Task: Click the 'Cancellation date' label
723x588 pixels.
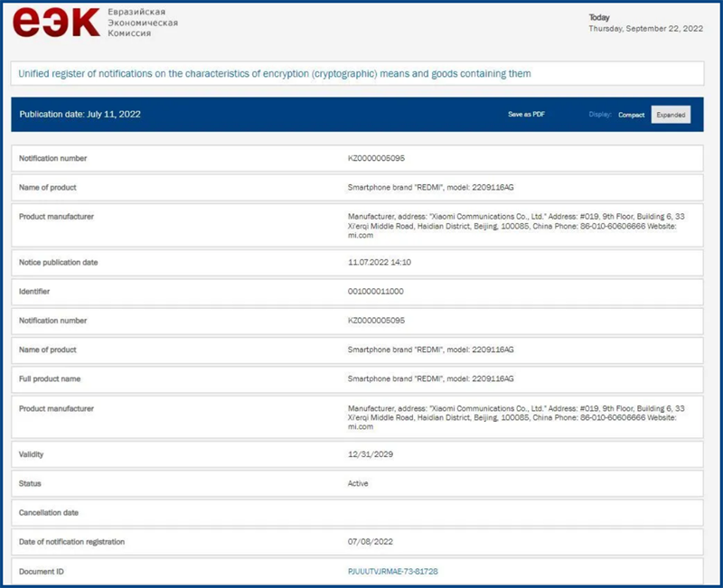Action: (x=49, y=512)
